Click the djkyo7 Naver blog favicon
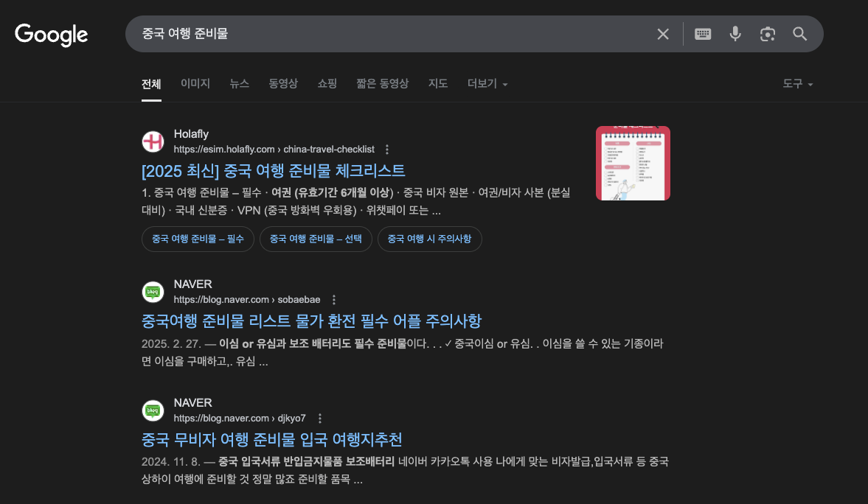 [x=153, y=410]
